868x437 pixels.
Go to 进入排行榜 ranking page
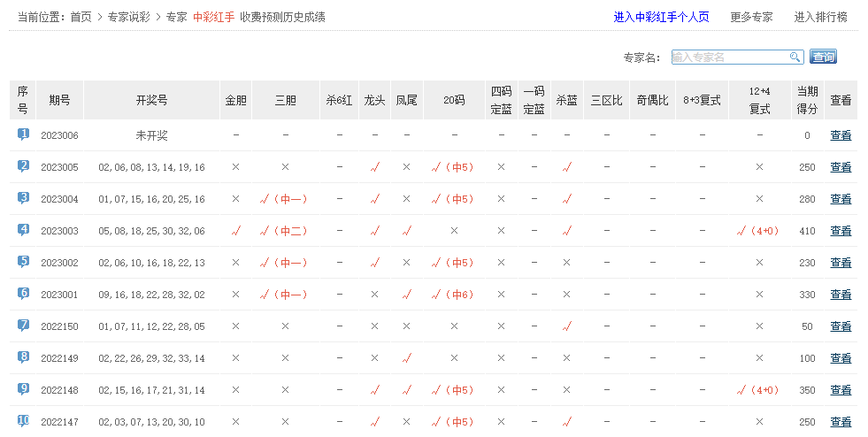820,17
